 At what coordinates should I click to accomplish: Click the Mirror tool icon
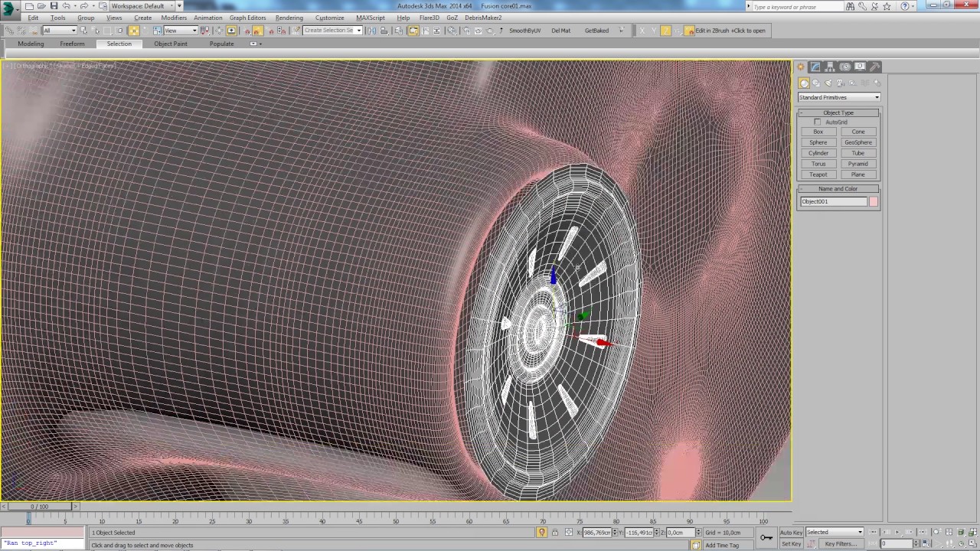point(373,31)
